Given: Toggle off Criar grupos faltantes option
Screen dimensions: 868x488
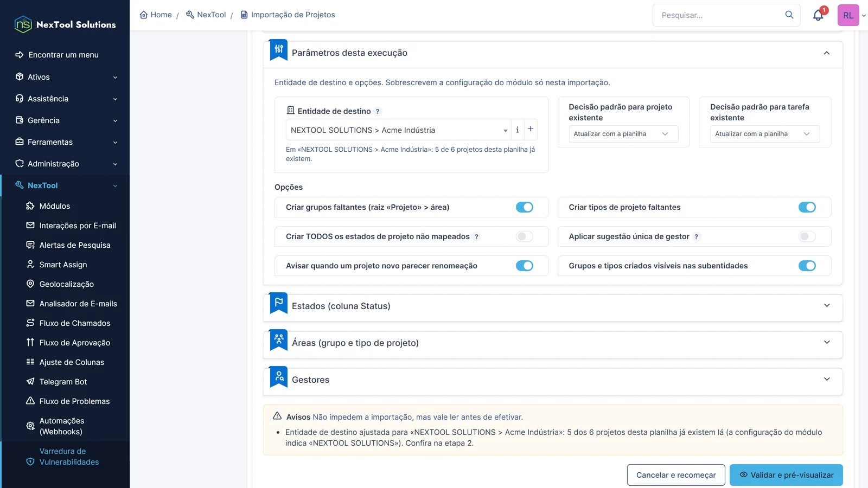Looking at the screenshot, I should [525, 207].
